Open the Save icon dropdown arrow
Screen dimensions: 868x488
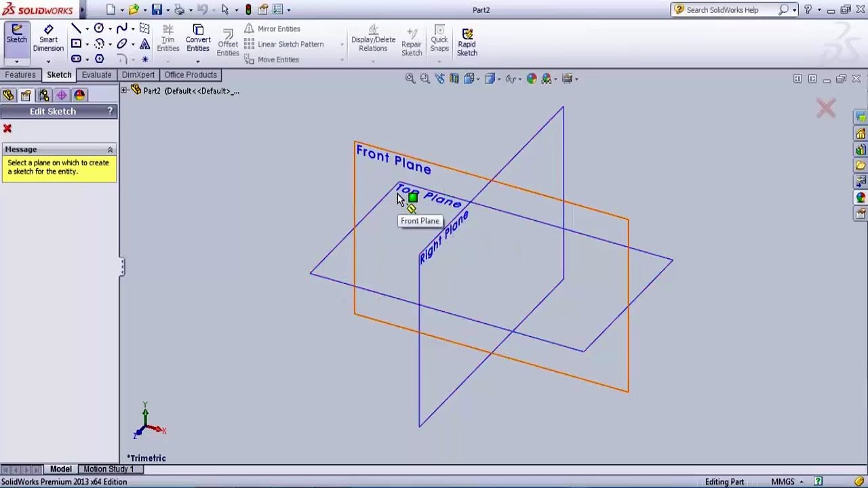167,10
